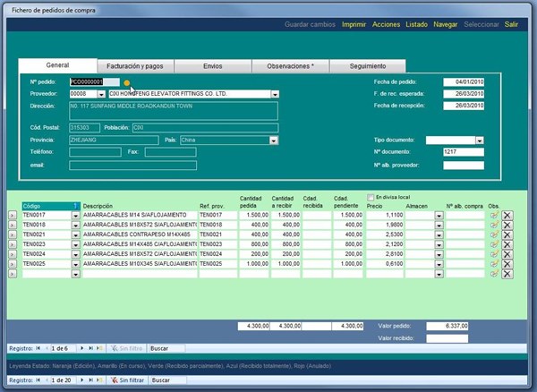The width and height of the screenshot is (537, 392).
Task: Delete the TEN0025 row with X icon
Action: (507, 263)
